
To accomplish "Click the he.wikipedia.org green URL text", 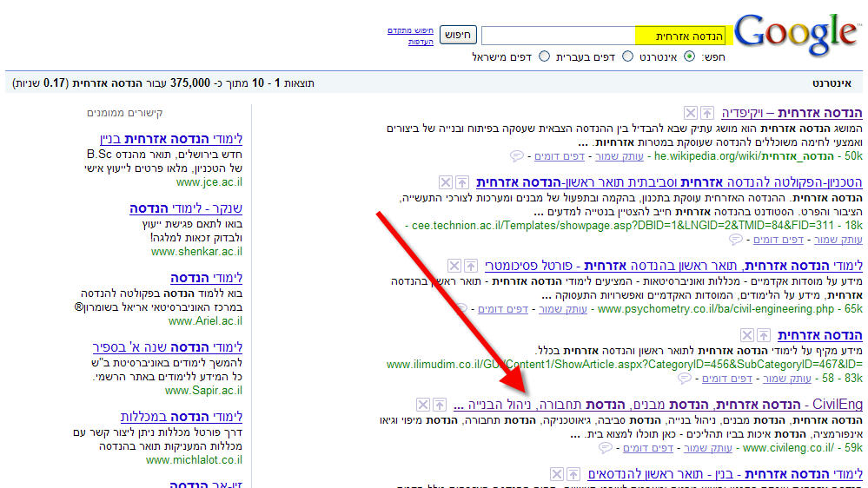I will [x=744, y=156].
